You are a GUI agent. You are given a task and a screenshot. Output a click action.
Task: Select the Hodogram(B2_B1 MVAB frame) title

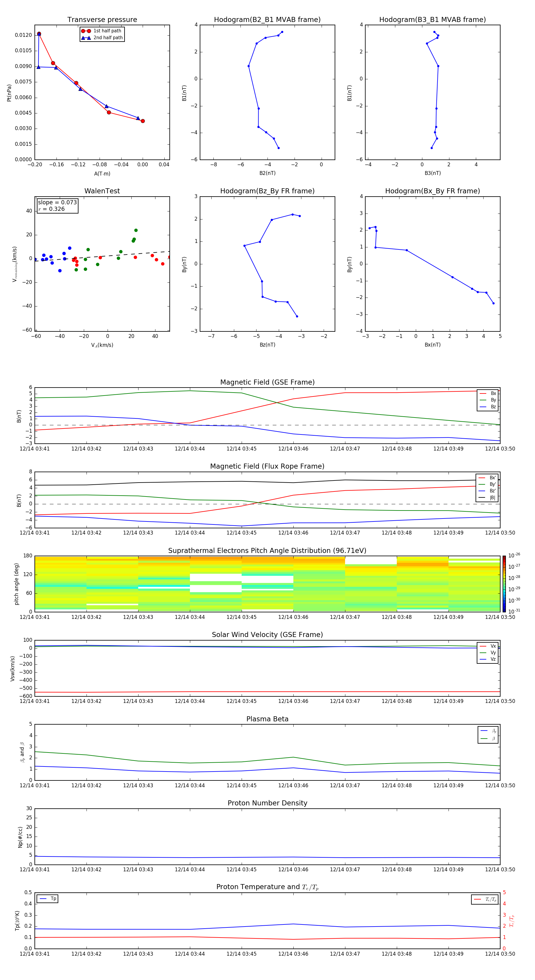[267, 20]
